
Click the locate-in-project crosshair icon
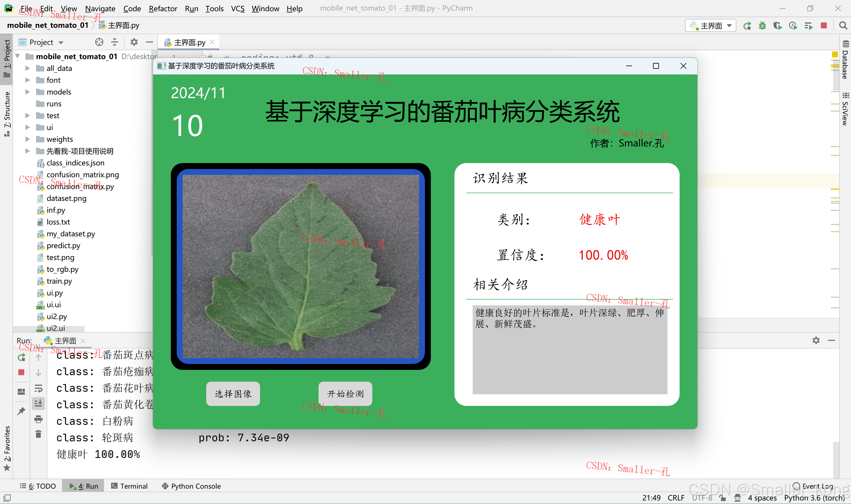click(x=99, y=42)
